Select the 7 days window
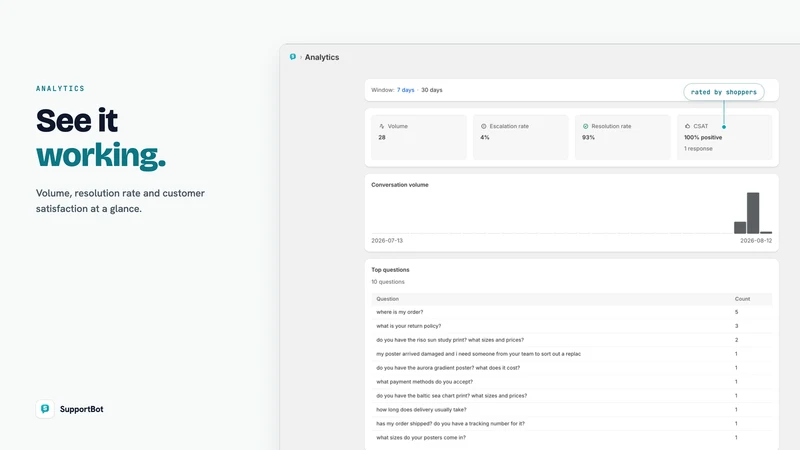This screenshot has width=800, height=450. pos(406,90)
